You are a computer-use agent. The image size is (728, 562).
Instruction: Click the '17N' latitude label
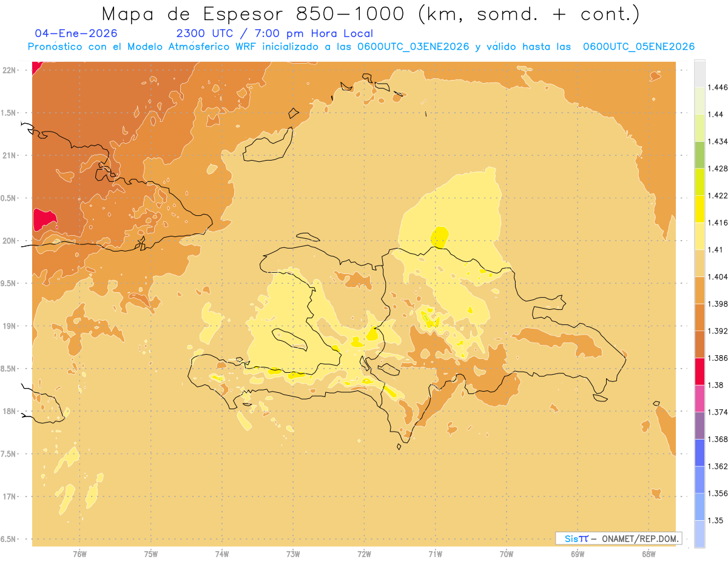[x=9, y=497]
